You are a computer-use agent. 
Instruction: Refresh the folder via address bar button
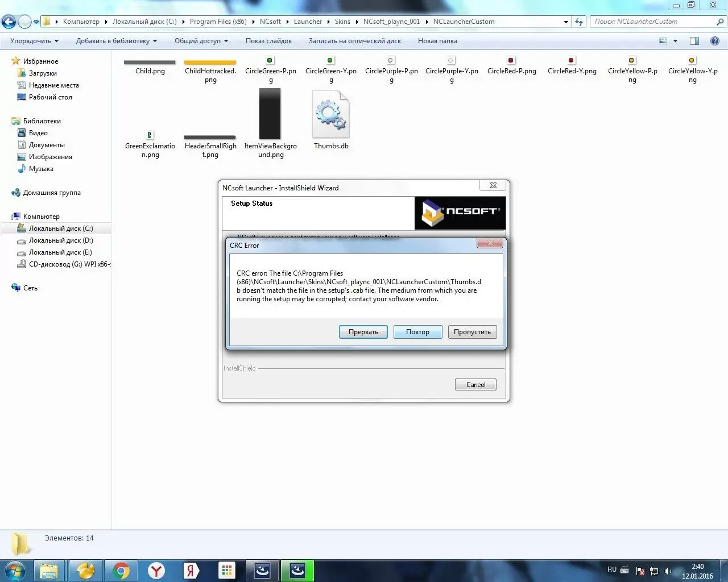coord(579,22)
